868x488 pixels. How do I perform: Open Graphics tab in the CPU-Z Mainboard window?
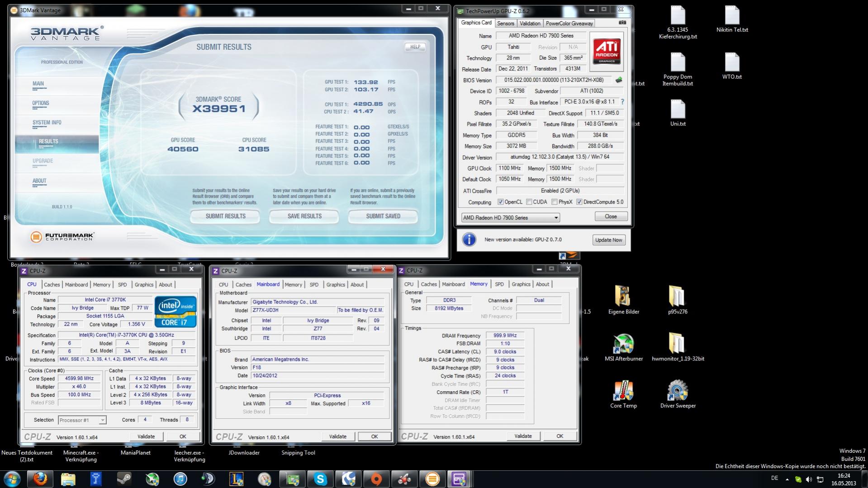(x=336, y=285)
